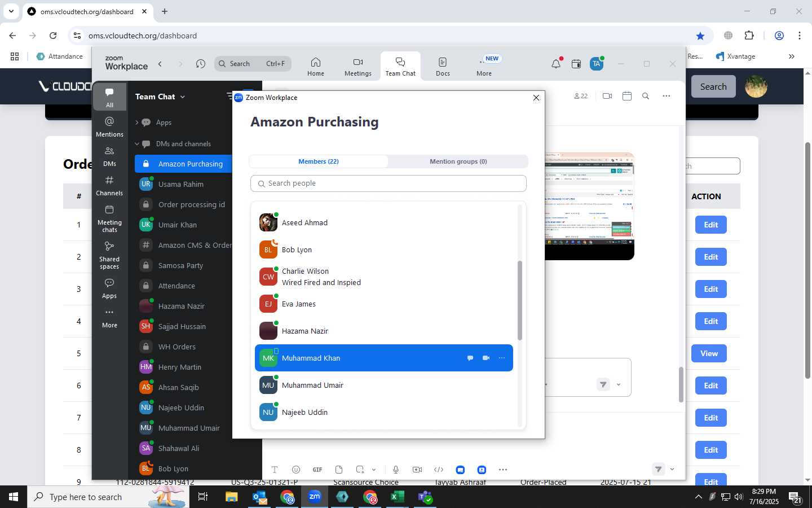This screenshot has height=508, width=812.
Task: Select All in Zoom chat sidebar
Action: (x=109, y=97)
